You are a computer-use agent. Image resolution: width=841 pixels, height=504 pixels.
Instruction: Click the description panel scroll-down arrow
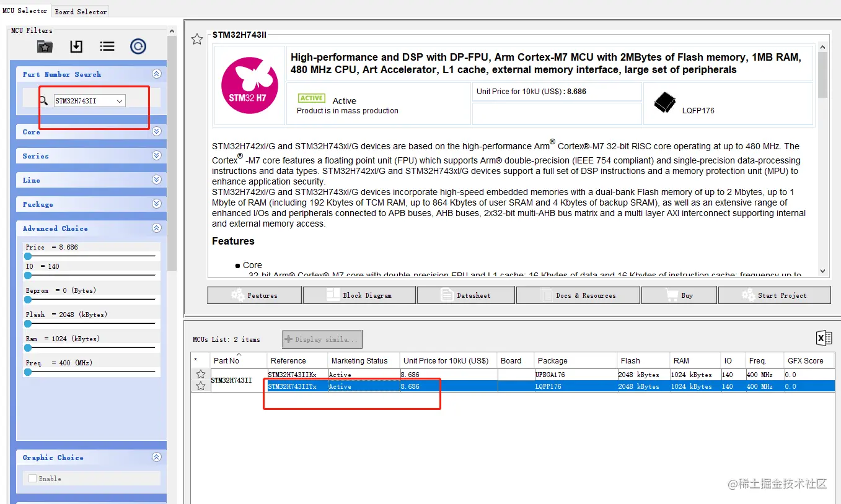click(822, 271)
